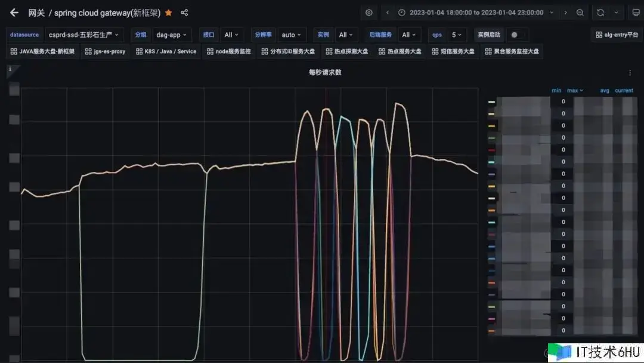Open the K8S / Java / Service link
Viewport: 644px width, 363px height.
166,51
